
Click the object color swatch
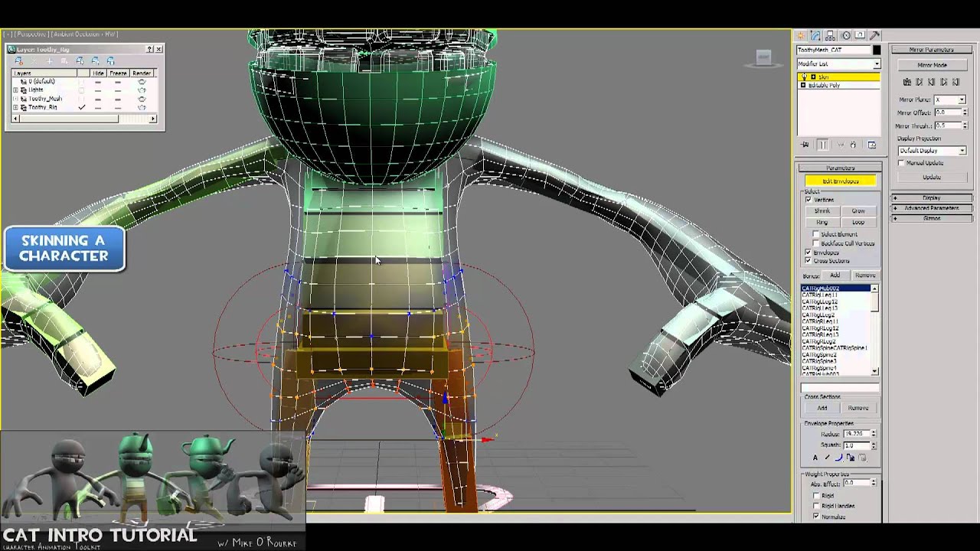click(x=877, y=50)
